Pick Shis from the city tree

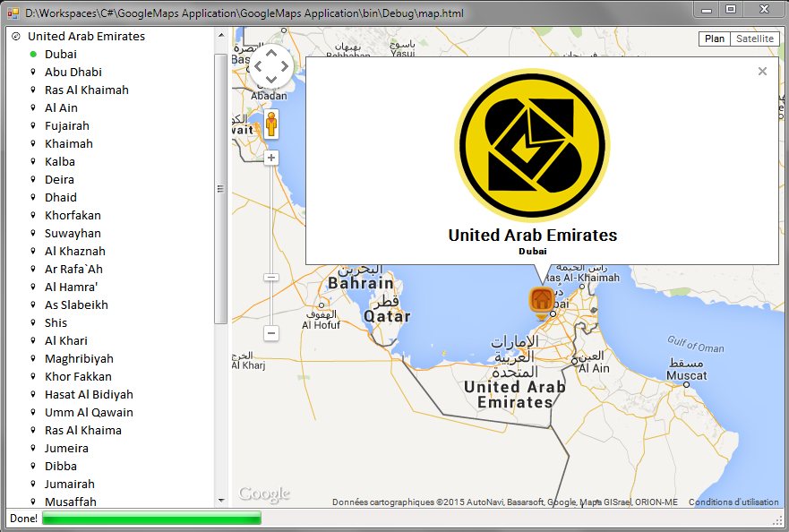[56, 322]
